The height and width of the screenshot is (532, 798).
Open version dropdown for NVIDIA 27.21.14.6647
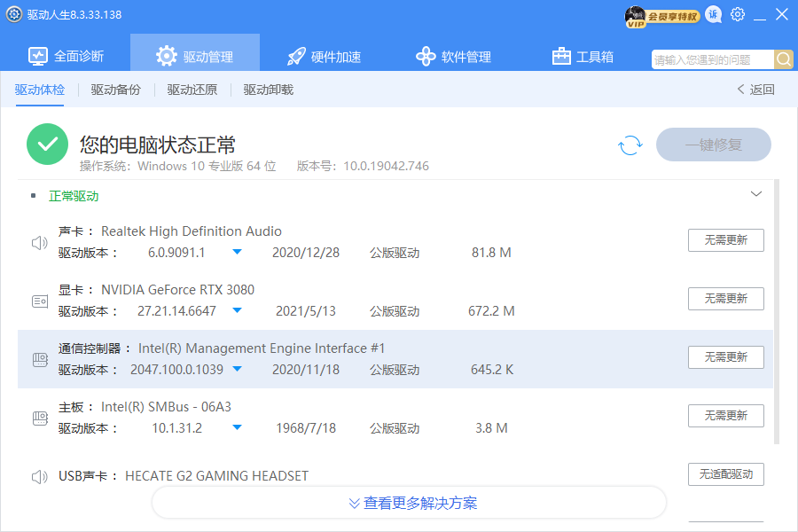pos(237,310)
